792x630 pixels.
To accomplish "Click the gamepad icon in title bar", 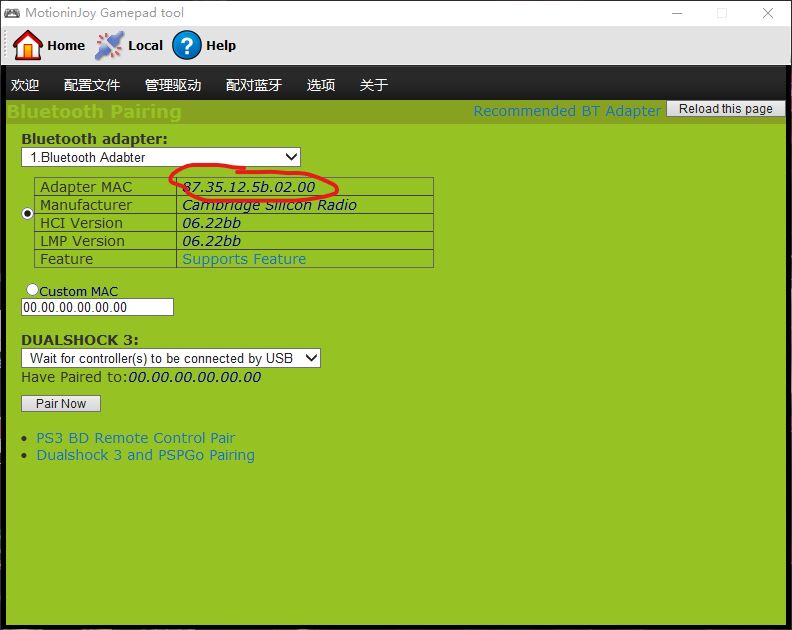I will (12, 13).
